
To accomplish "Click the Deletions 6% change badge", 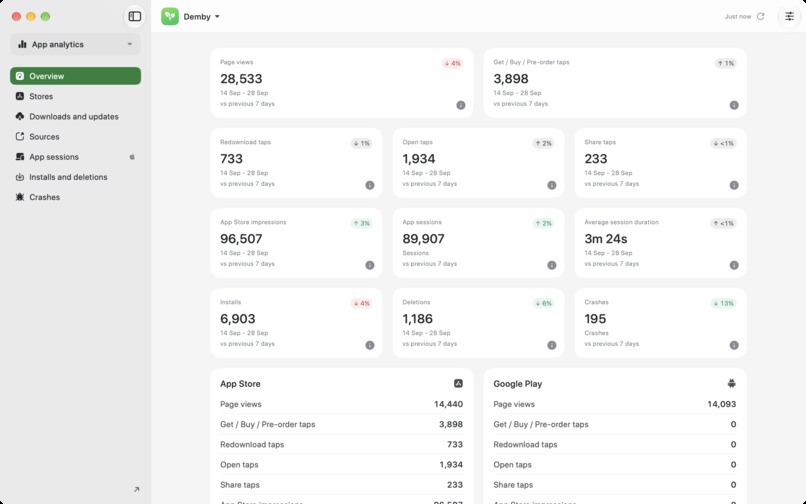I will coord(543,303).
